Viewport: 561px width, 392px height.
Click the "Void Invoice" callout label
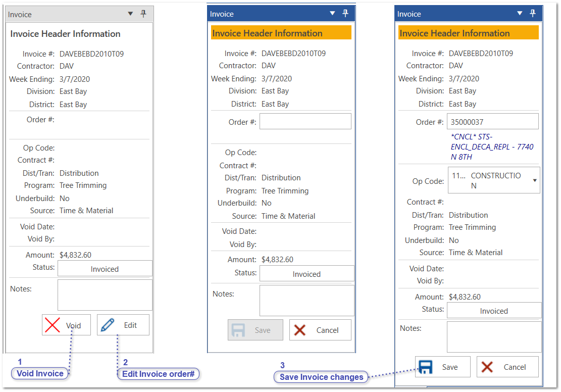[40, 374]
